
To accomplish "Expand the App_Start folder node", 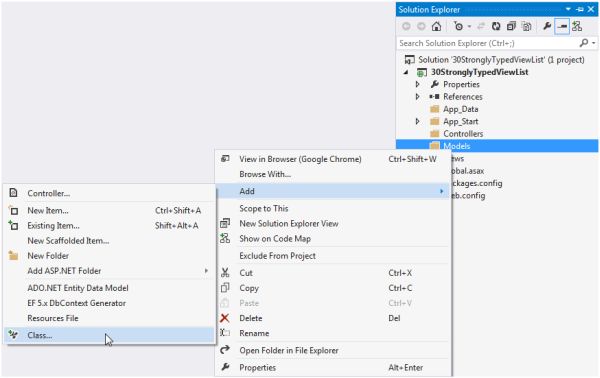I will [x=418, y=121].
